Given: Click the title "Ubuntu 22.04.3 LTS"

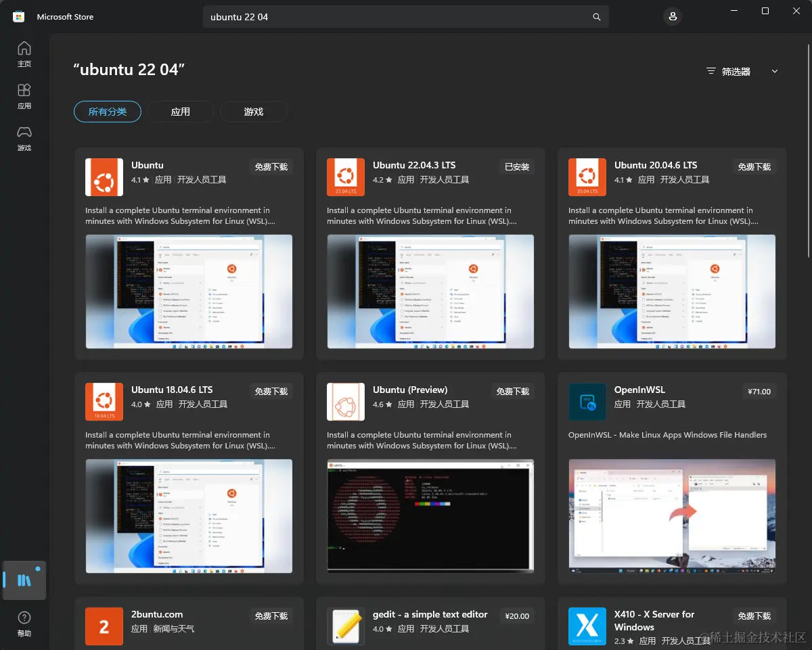Looking at the screenshot, I should point(414,165).
